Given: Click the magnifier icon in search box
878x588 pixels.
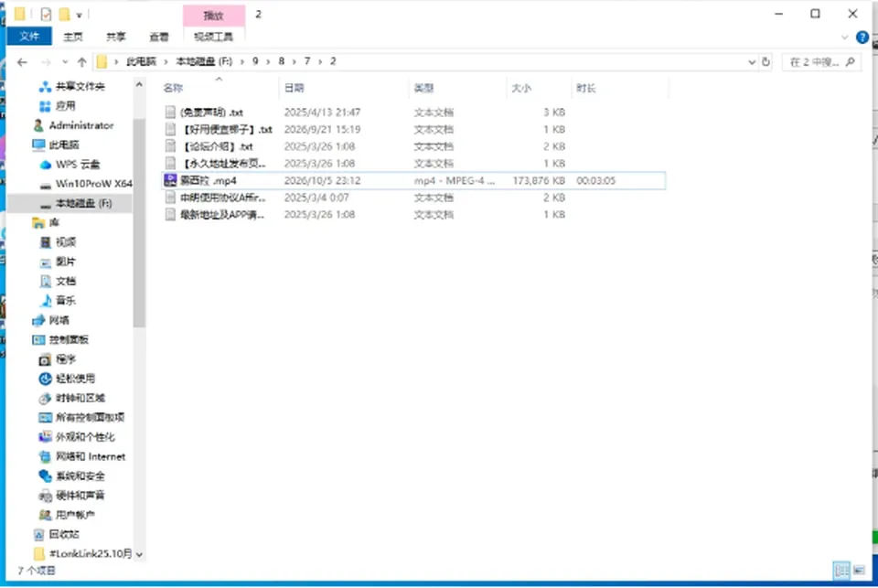Looking at the screenshot, I should (850, 62).
